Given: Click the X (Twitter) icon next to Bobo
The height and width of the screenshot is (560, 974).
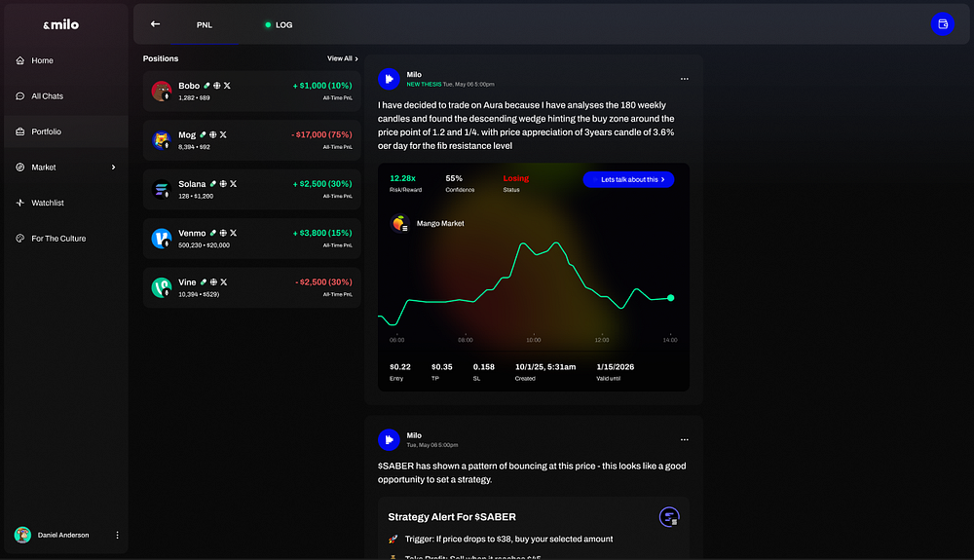Looking at the screenshot, I should (x=227, y=86).
